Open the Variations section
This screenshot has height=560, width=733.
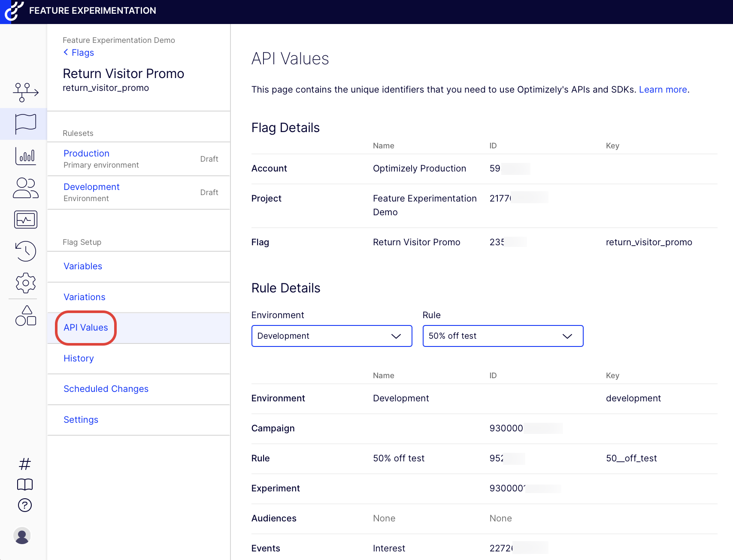pos(85,297)
